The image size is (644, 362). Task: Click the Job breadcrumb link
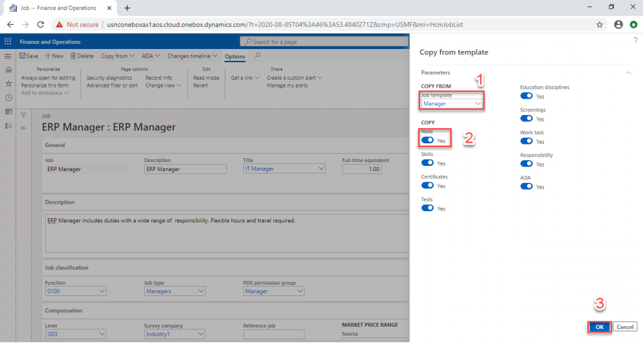click(46, 116)
